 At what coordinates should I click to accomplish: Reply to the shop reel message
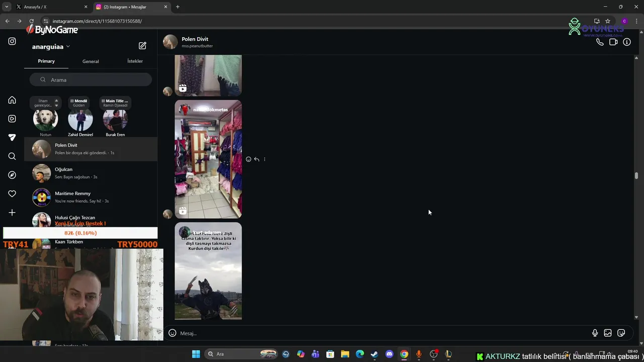tap(257, 159)
